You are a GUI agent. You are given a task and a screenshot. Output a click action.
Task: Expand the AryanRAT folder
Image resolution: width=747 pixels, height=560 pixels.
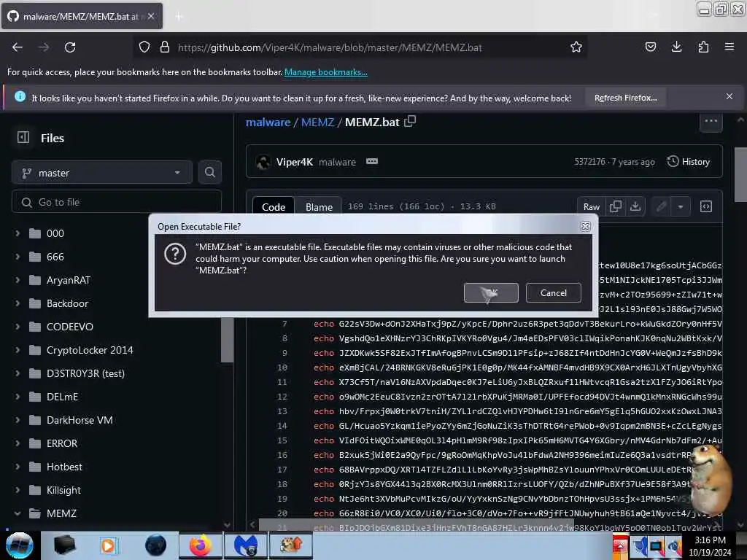[x=18, y=280]
